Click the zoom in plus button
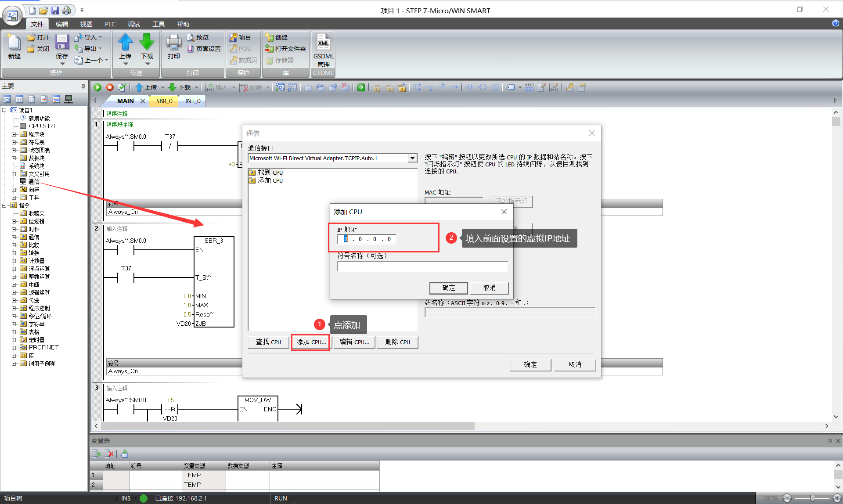Viewport: 843px width, 504px height. [x=837, y=498]
